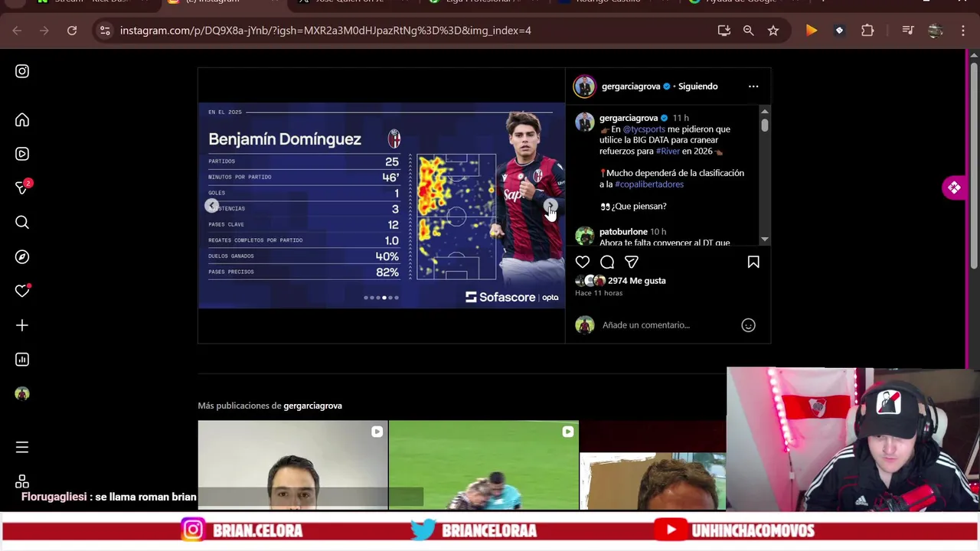Screen dimensions: 980x551
Task: Open Chrome three-dot menu
Action: (x=962, y=31)
